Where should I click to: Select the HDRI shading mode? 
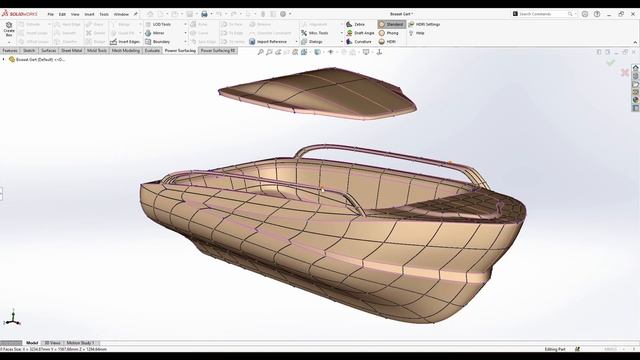click(387, 42)
